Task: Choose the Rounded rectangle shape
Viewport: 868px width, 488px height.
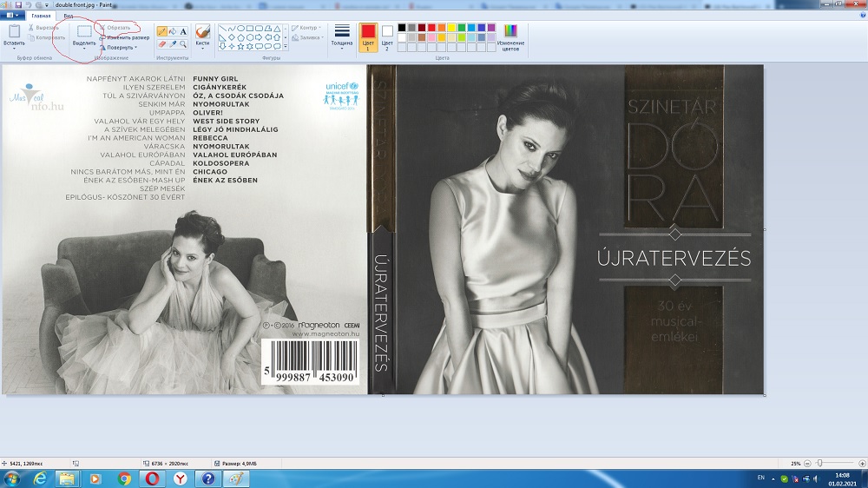Action: click(259, 29)
